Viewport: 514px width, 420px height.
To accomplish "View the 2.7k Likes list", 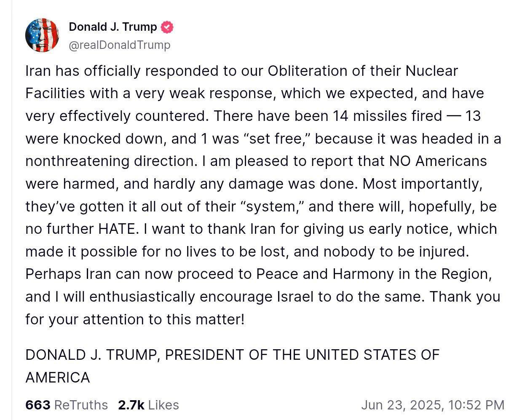I will click(x=148, y=405).
